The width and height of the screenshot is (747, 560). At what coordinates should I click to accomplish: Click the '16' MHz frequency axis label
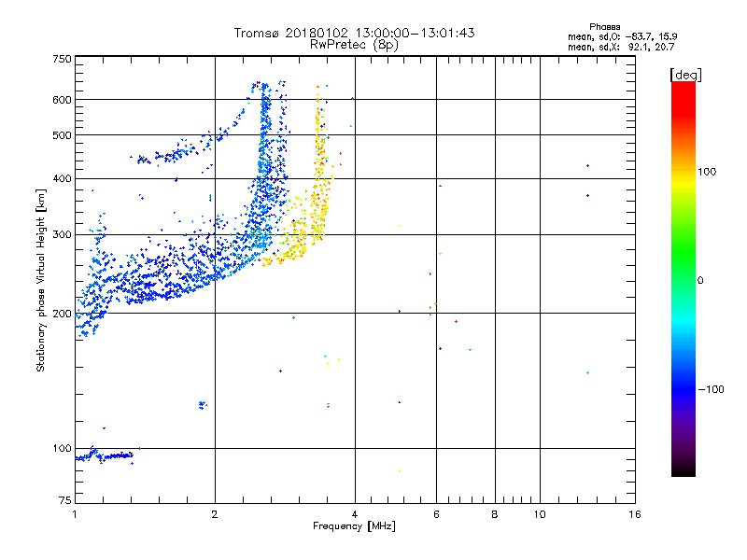(635, 514)
